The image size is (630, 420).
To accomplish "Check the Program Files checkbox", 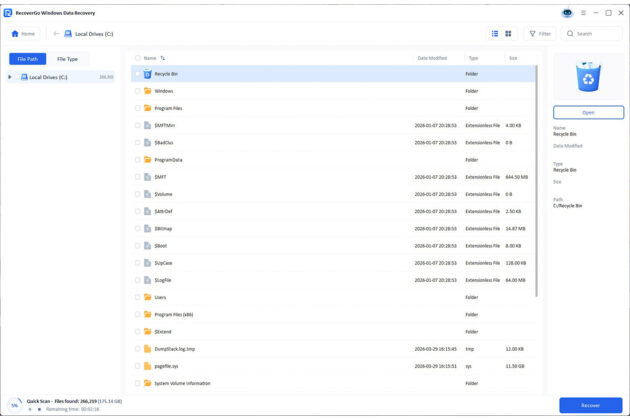I will tap(138, 108).
